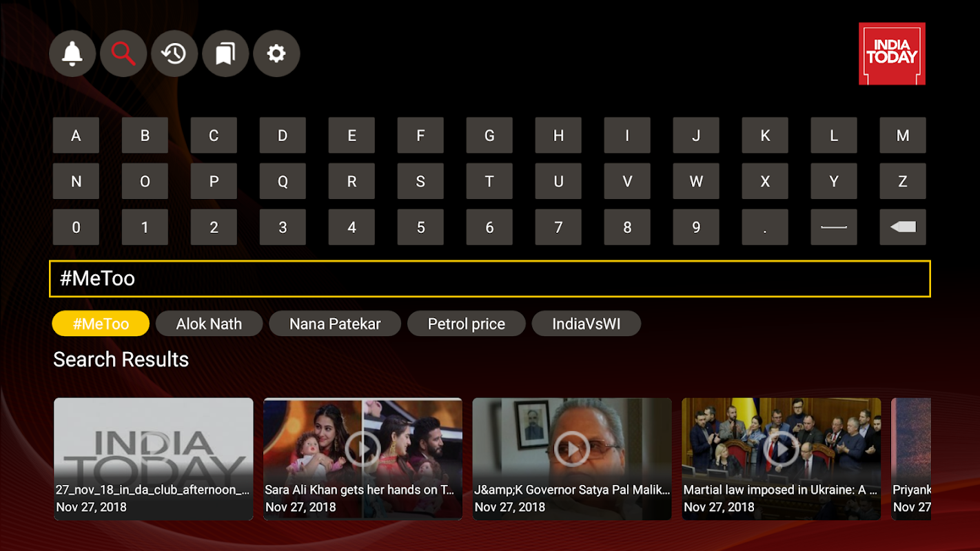980x551 pixels.
Task: Select the Alok Nath suggestion chip
Action: click(x=209, y=324)
